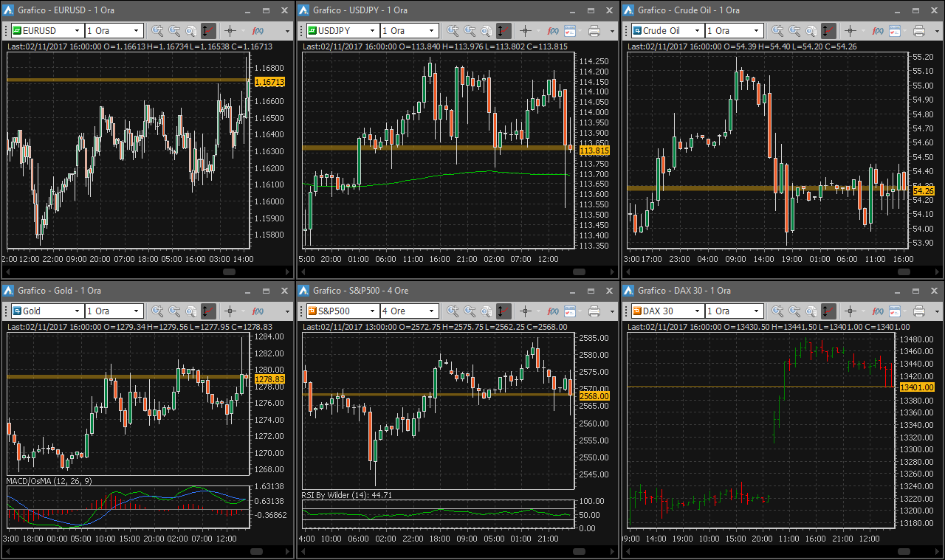Zoom out on the EURUSD chart

174,31
